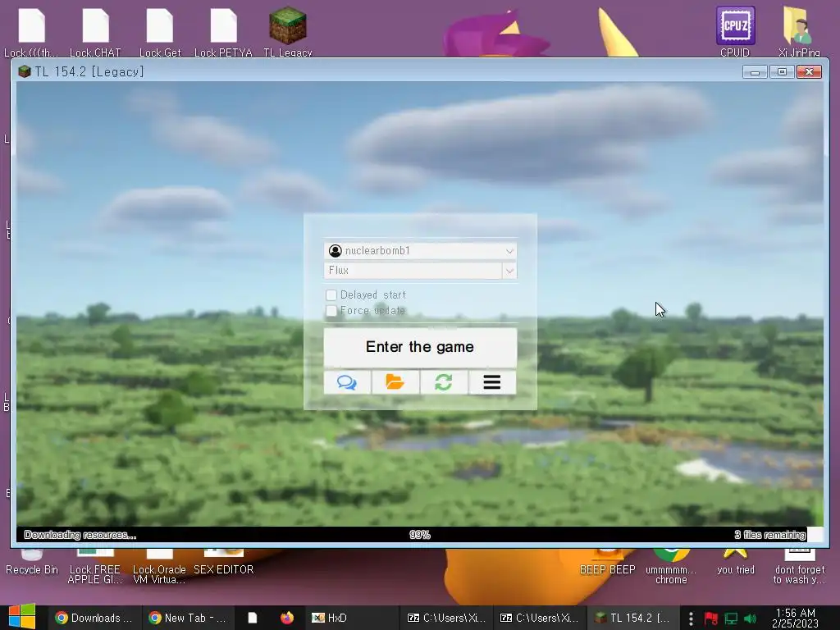Click the '3 files remaining' status text
Screen dimensions: 840x630
click(769, 535)
